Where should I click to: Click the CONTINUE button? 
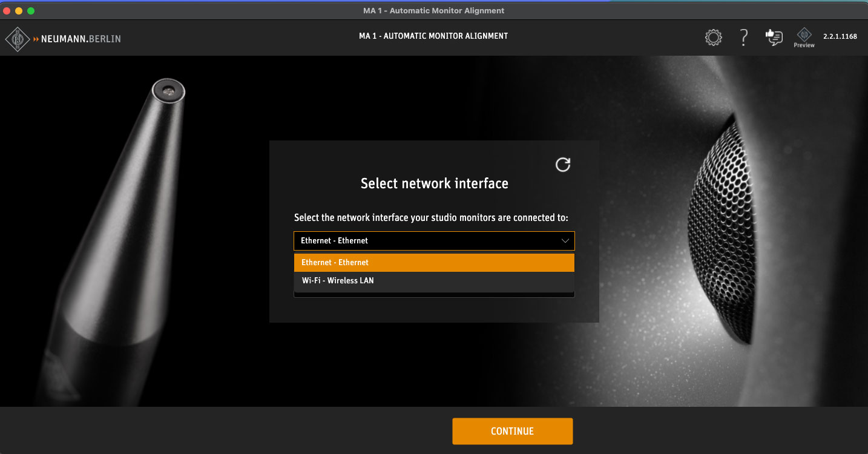(512, 431)
